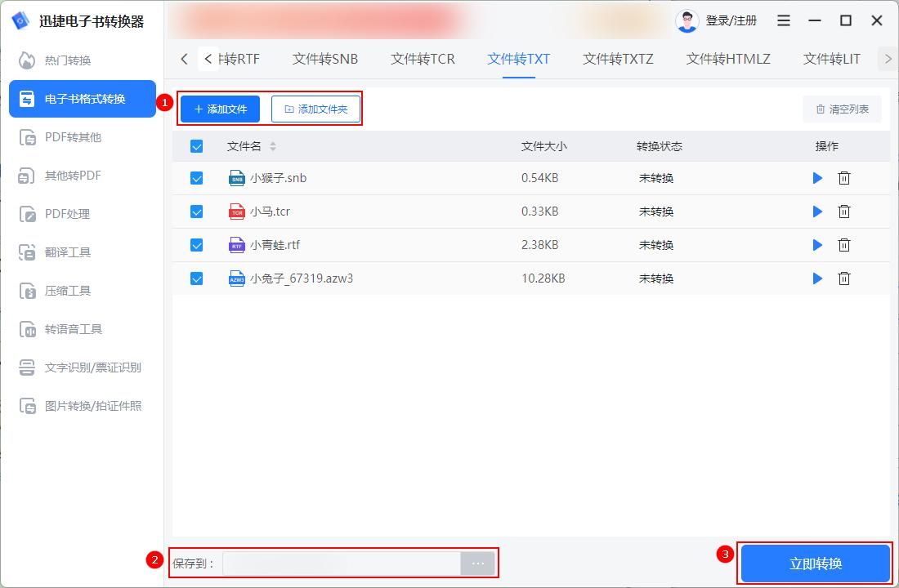Viewport: 899px width, 588px height.
Task: Click the 迅捷电子书转换器 app logo
Action: [x=21, y=20]
